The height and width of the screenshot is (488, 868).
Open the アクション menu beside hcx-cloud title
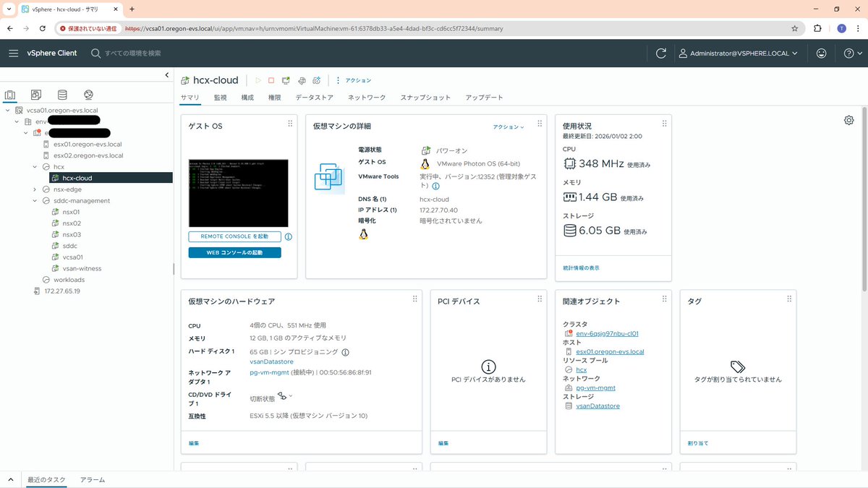point(354,80)
